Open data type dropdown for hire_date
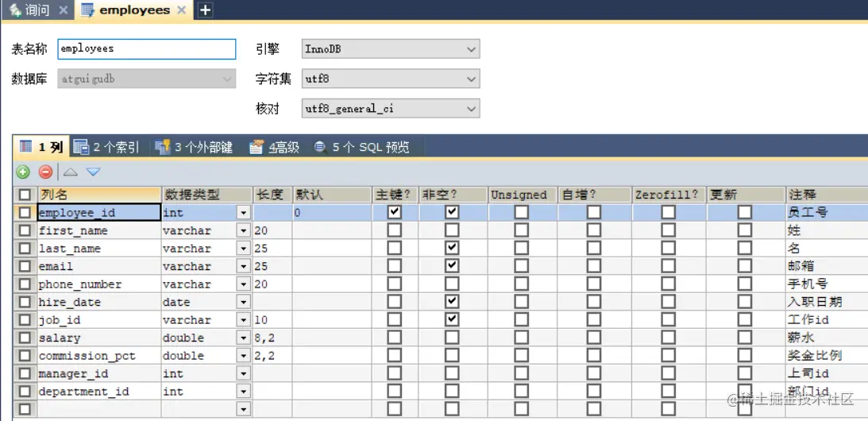 [243, 302]
